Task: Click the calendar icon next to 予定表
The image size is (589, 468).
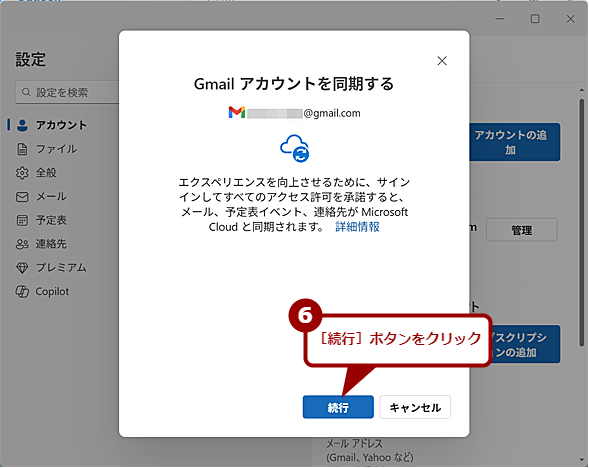Action: 22,220
